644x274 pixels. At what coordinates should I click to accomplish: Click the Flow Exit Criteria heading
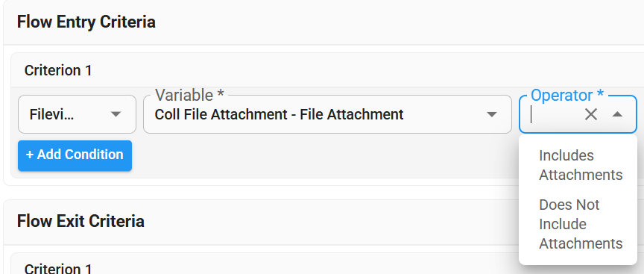point(80,221)
